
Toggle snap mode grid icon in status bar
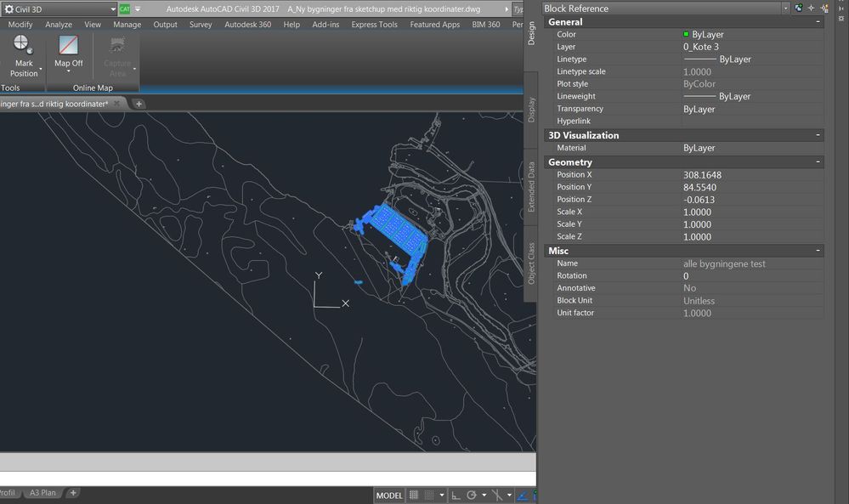click(429, 496)
